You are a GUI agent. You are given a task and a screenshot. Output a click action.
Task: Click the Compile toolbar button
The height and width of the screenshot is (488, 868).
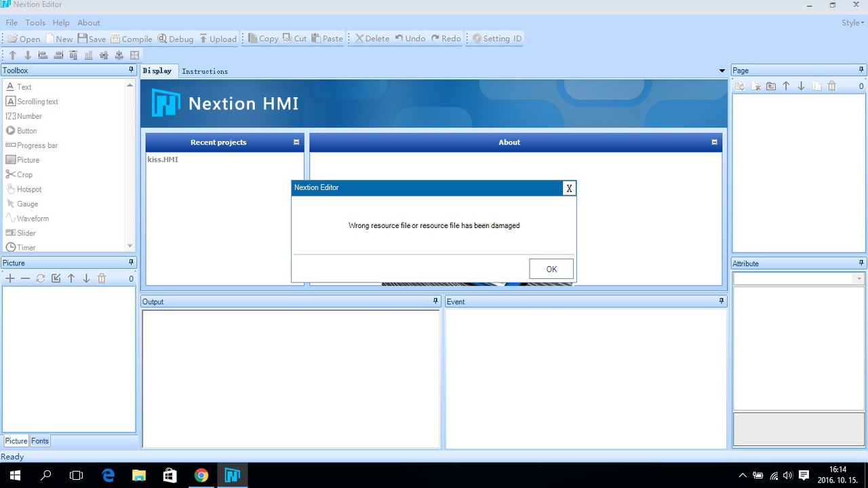point(132,39)
